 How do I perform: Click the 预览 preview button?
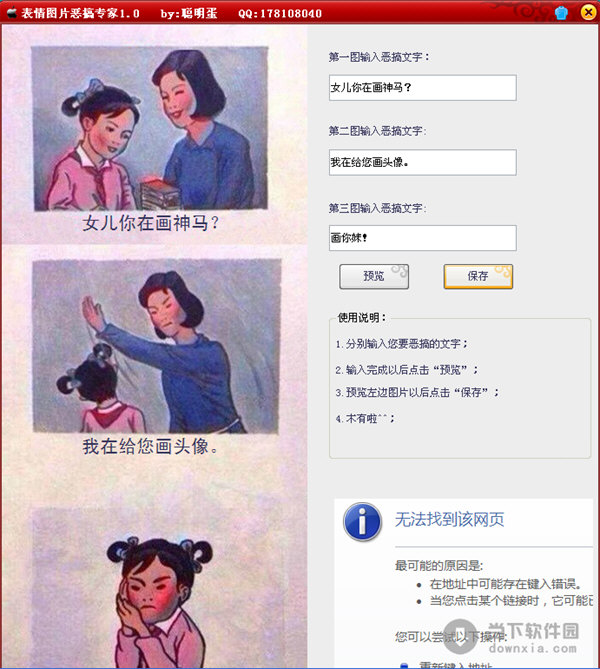pyautogui.click(x=374, y=276)
